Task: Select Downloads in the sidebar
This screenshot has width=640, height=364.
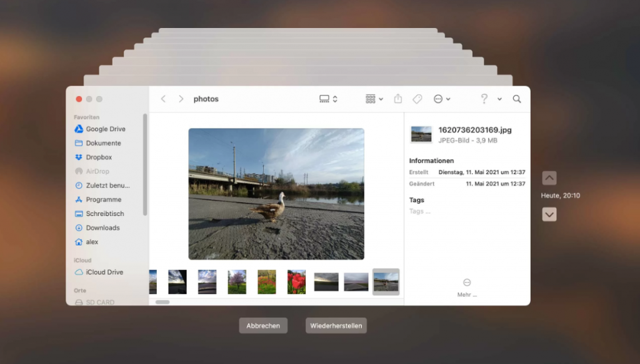Action: pyautogui.click(x=102, y=228)
